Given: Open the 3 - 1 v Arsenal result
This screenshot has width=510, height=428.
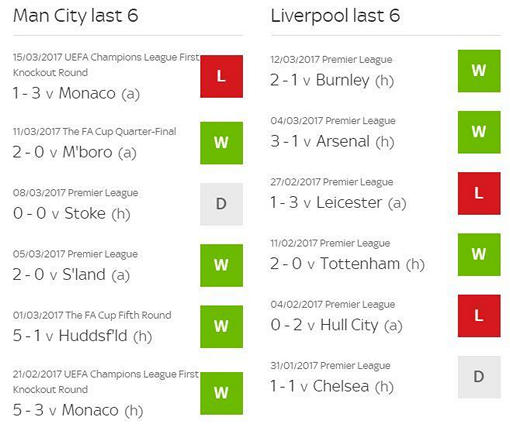Looking at the screenshot, I should [x=332, y=141].
